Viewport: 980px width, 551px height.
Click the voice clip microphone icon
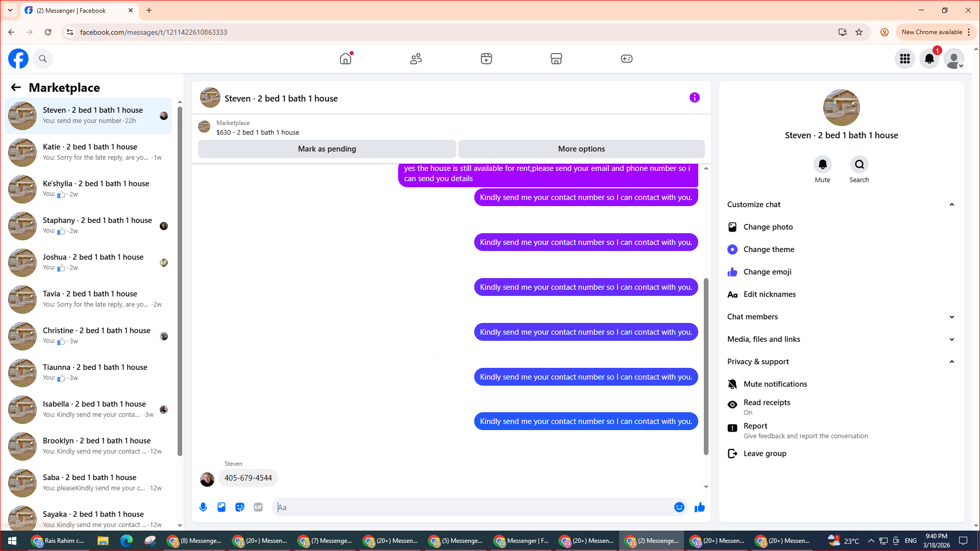click(x=203, y=507)
